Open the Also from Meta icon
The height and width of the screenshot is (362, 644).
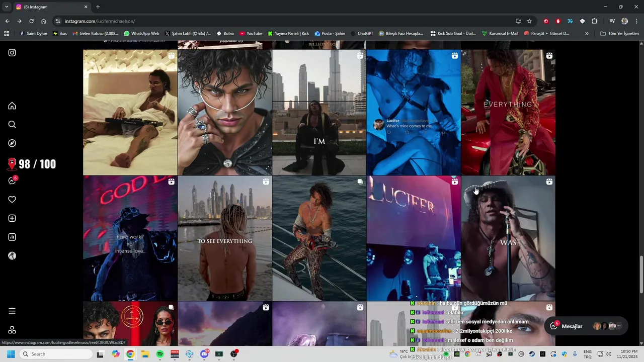[x=12, y=330]
